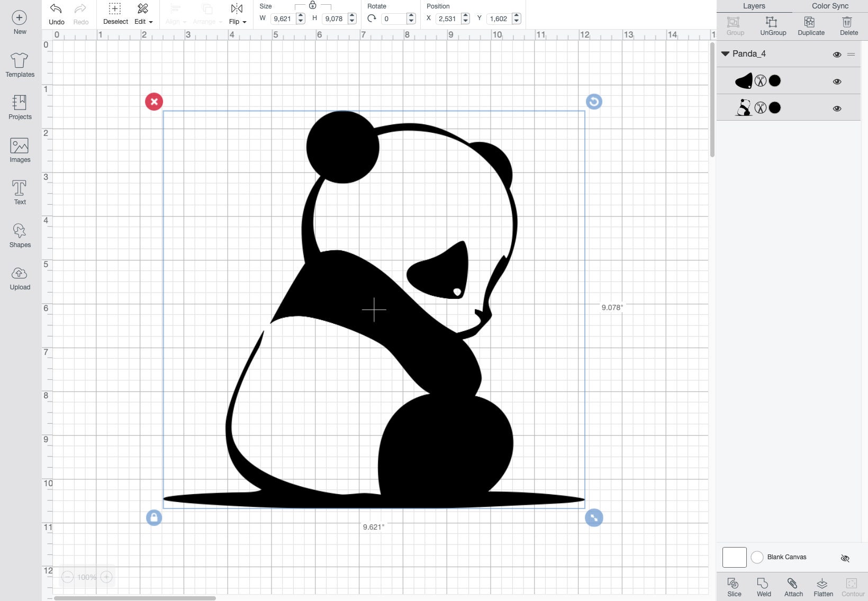The height and width of the screenshot is (601, 868).
Task: Duplicate the selected layer
Action: [810, 25]
